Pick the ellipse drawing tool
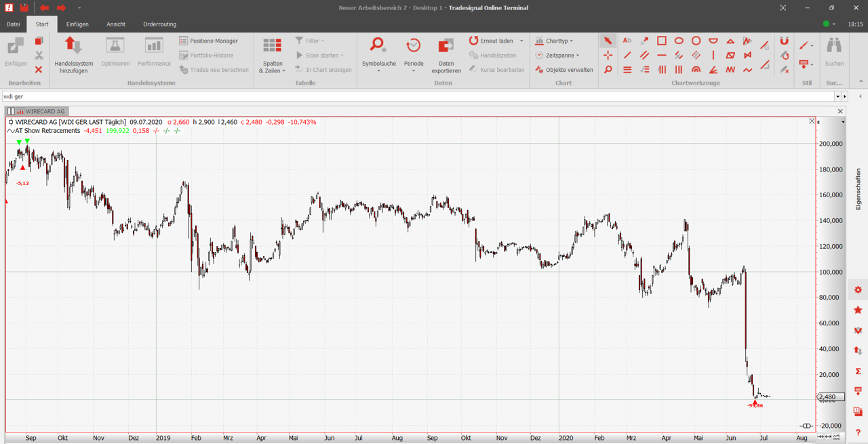The image size is (868, 444). [x=679, y=41]
